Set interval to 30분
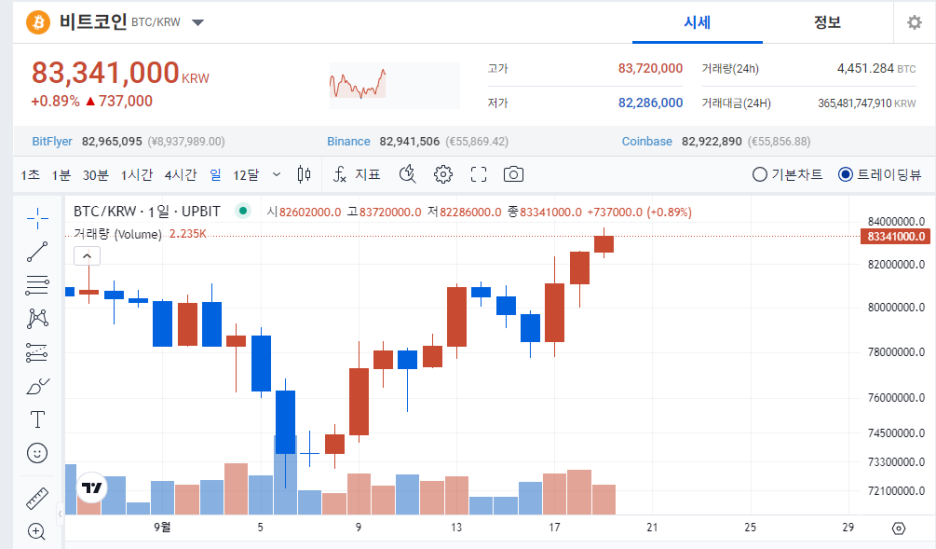 (96, 175)
